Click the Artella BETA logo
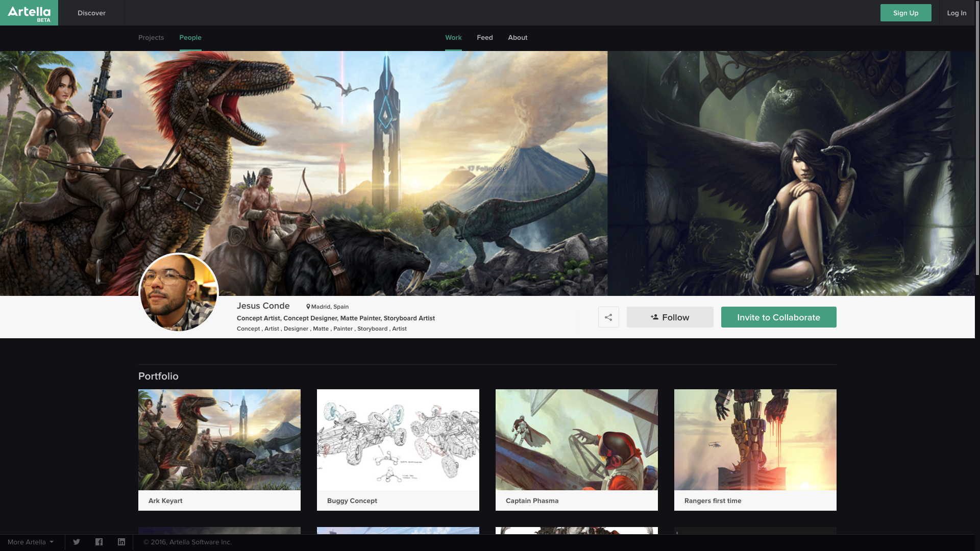 click(x=29, y=13)
